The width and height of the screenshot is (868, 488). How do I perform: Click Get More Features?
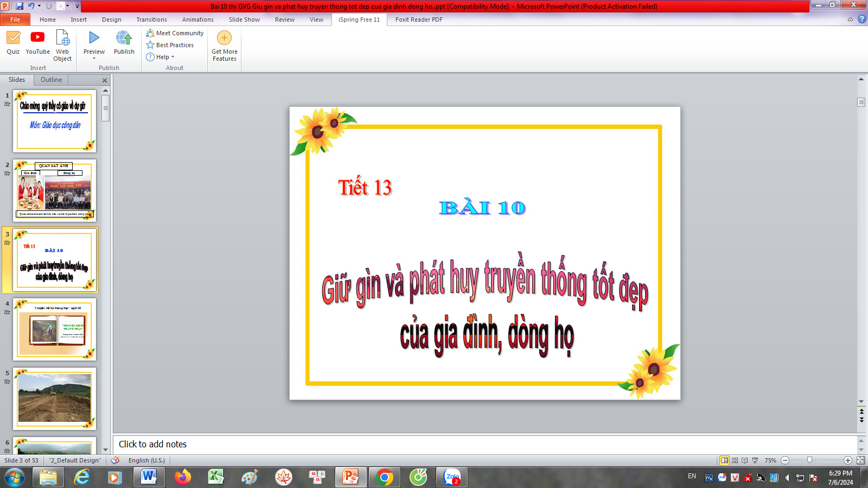pyautogui.click(x=224, y=46)
